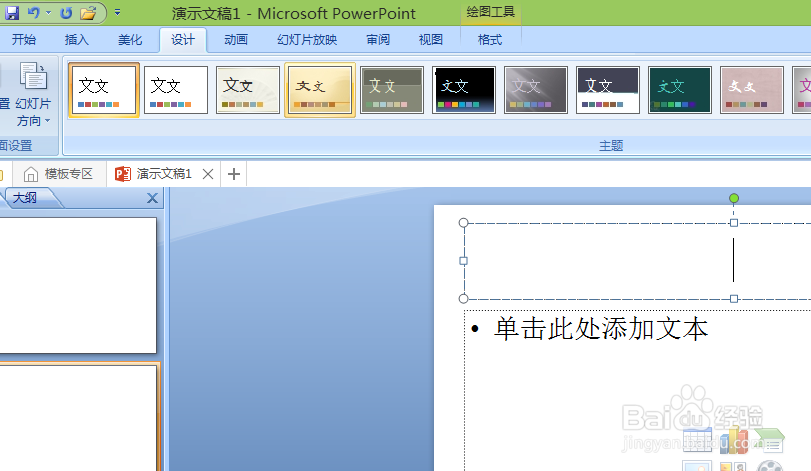This screenshot has height=471, width=811.
Task: Apply the gray gradient theme thumbnail
Action: pyautogui.click(x=536, y=90)
